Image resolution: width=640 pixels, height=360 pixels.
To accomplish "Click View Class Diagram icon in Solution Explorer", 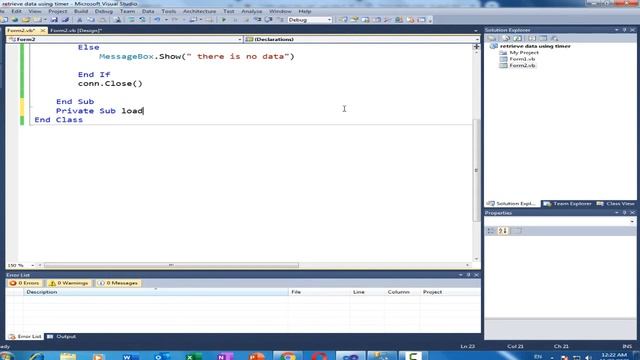I will tap(554, 38).
